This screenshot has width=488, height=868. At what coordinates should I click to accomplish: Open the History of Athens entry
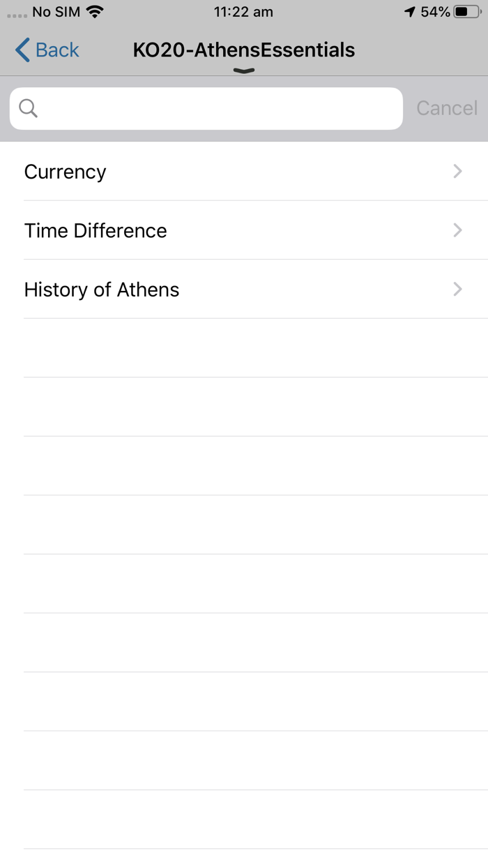coord(244,289)
